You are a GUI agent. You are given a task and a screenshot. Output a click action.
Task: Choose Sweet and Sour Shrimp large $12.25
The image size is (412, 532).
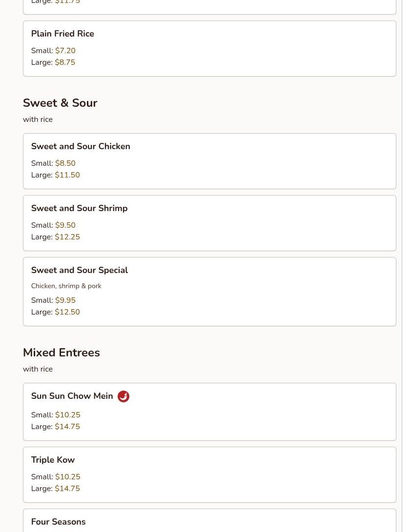pos(67,237)
